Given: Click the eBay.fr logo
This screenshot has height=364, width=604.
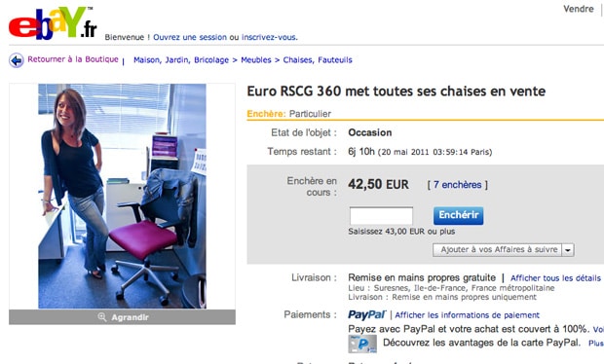Looking at the screenshot, I should 53,23.
